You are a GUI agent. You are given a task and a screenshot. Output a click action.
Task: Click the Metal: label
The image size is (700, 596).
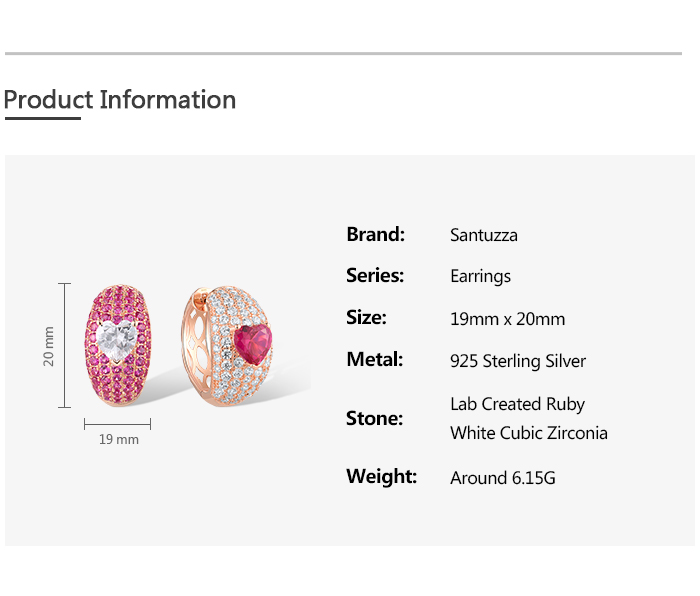click(374, 359)
